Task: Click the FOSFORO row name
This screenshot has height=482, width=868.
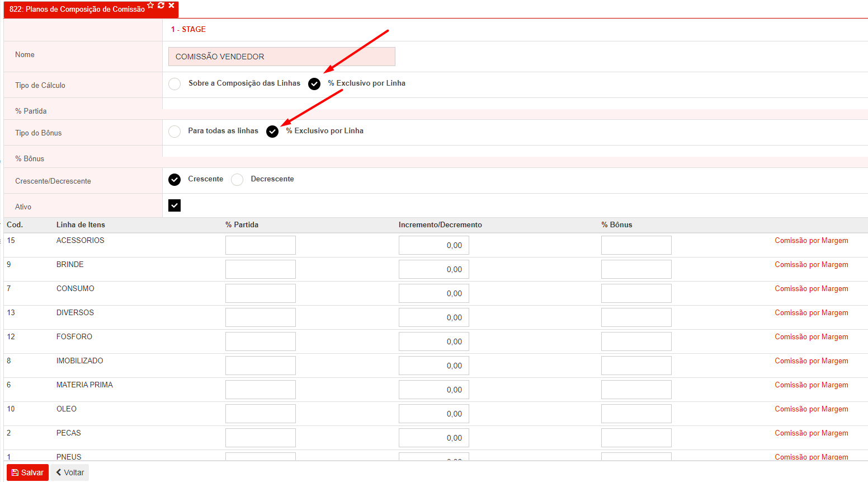Action: coord(74,337)
